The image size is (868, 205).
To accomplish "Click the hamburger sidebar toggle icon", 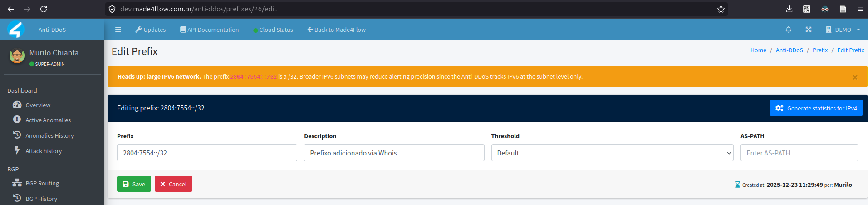I will pyautogui.click(x=118, y=30).
